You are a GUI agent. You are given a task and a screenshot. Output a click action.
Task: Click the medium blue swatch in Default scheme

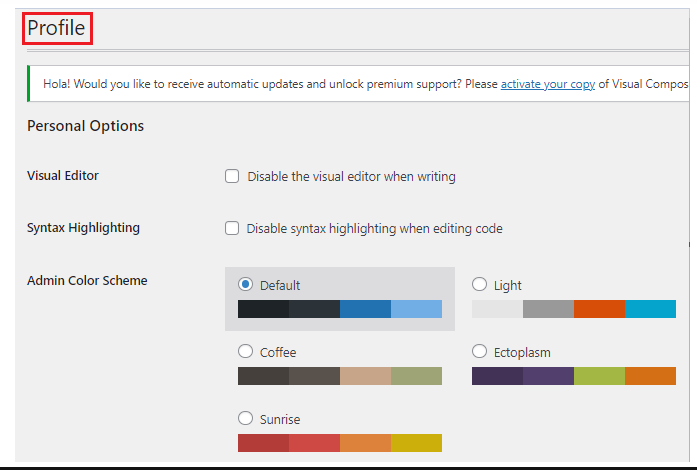tap(365, 309)
